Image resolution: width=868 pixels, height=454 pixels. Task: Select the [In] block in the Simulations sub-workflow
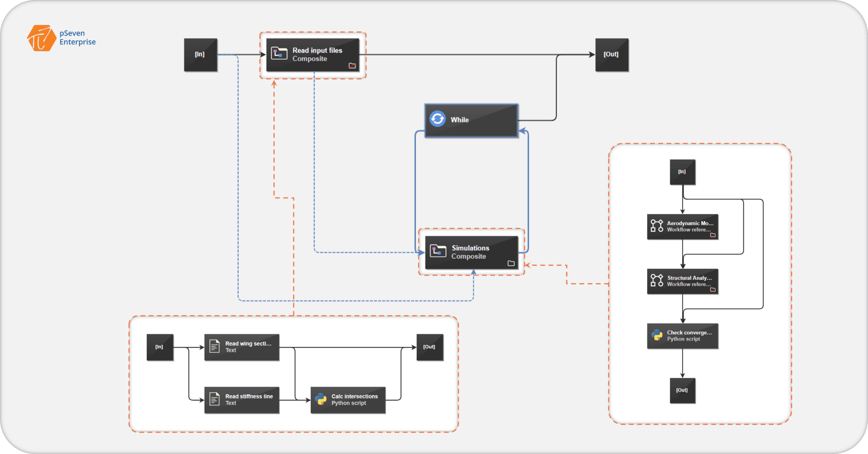[x=682, y=172]
